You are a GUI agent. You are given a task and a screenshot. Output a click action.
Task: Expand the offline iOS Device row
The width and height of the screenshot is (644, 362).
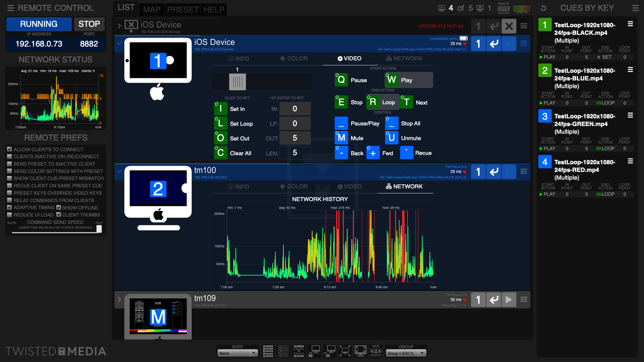[119, 26]
